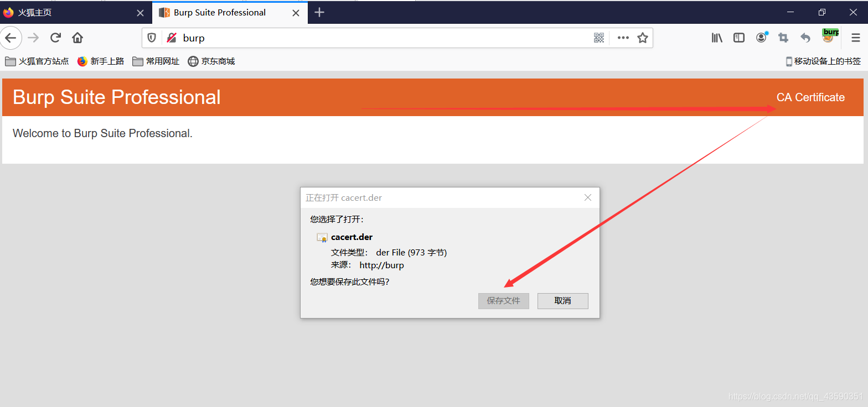This screenshot has width=868, height=407.
Task: Close the cacert.der download dialog
Action: click(x=588, y=197)
